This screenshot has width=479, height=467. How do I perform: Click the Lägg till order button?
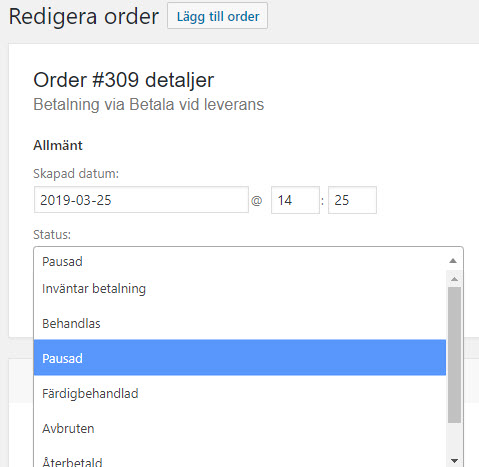[217, 16]
